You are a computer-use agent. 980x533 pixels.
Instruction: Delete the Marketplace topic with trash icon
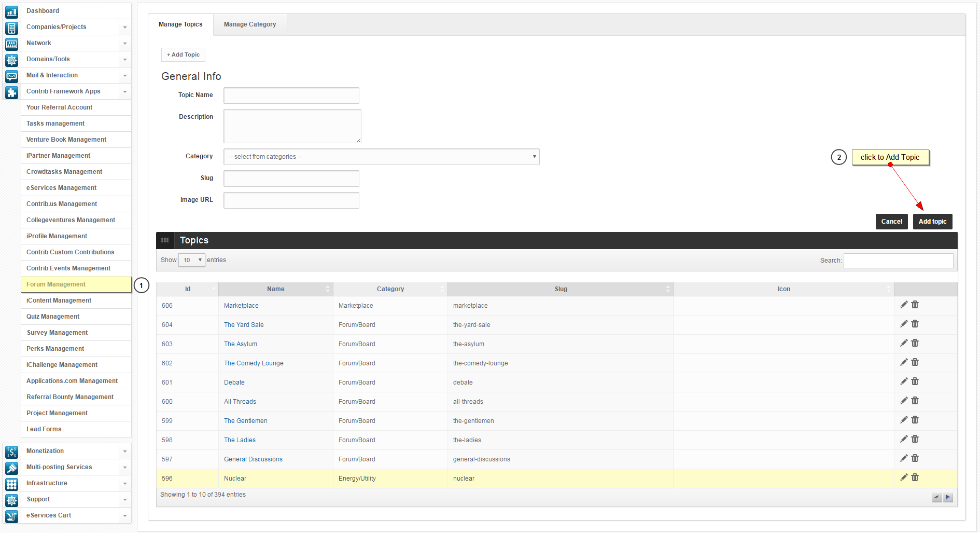(x=915, y=305)
